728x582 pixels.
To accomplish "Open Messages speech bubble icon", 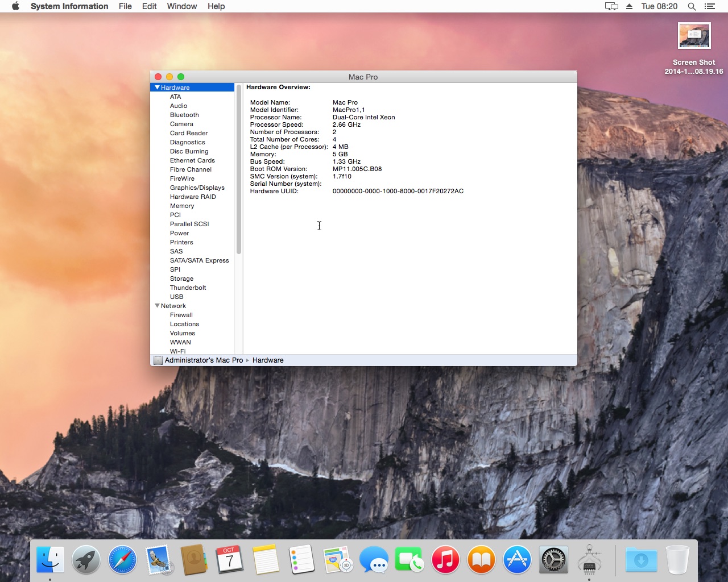I will click(x=374, y=560).
